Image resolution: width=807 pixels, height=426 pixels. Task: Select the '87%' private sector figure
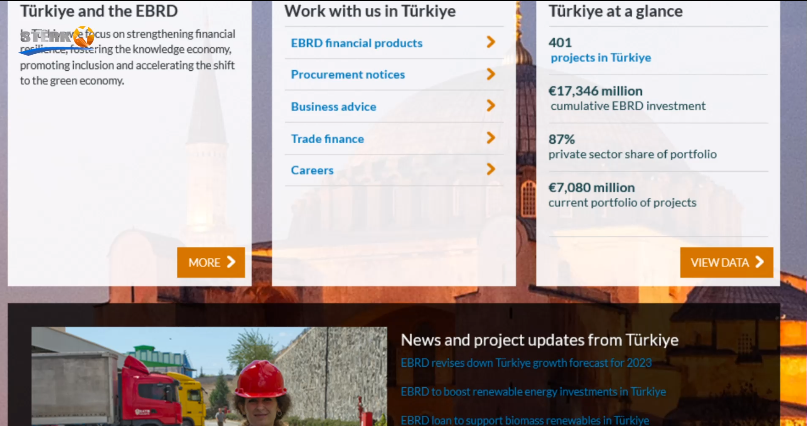562,139
